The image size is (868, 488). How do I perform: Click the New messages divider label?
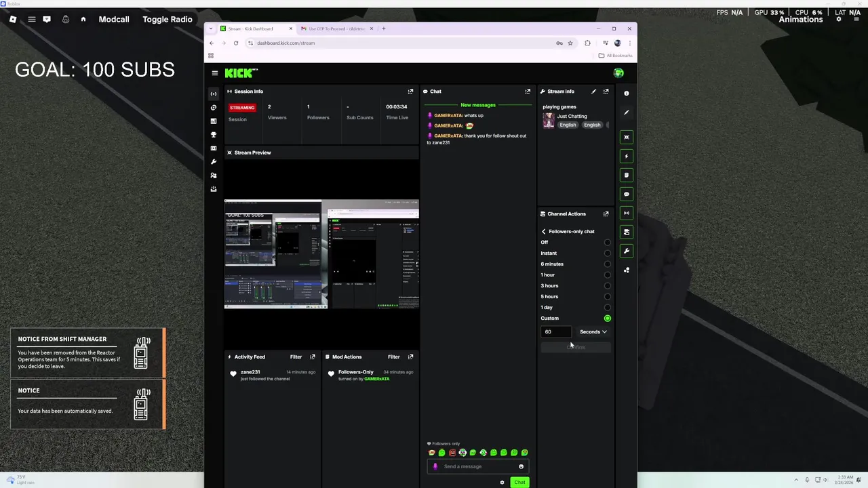478,105
